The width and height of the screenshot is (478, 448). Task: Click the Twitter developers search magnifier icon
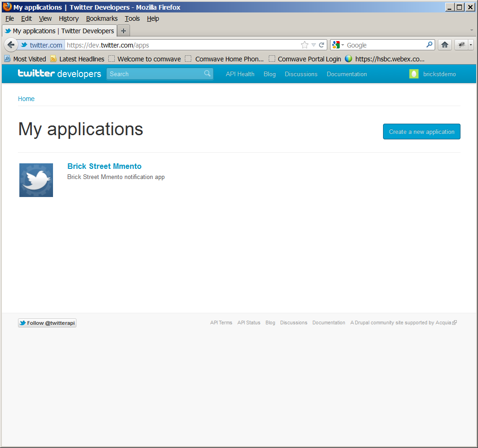(x=207, y=74)
